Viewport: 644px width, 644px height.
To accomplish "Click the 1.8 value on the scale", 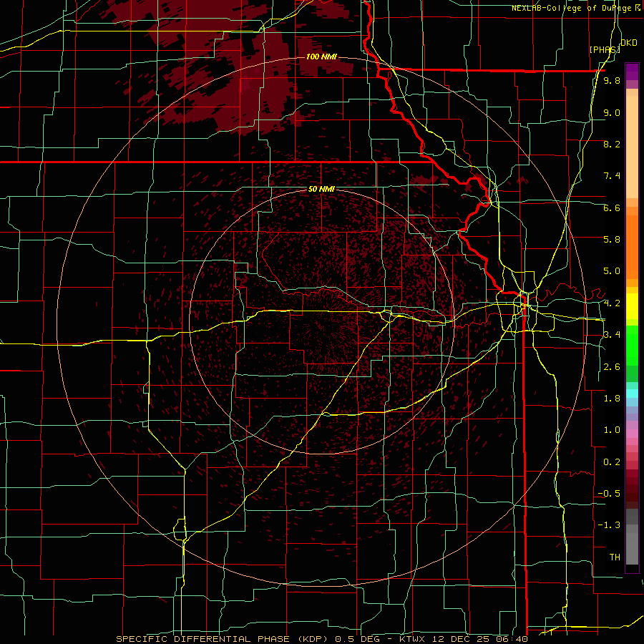I will point(612,399).
